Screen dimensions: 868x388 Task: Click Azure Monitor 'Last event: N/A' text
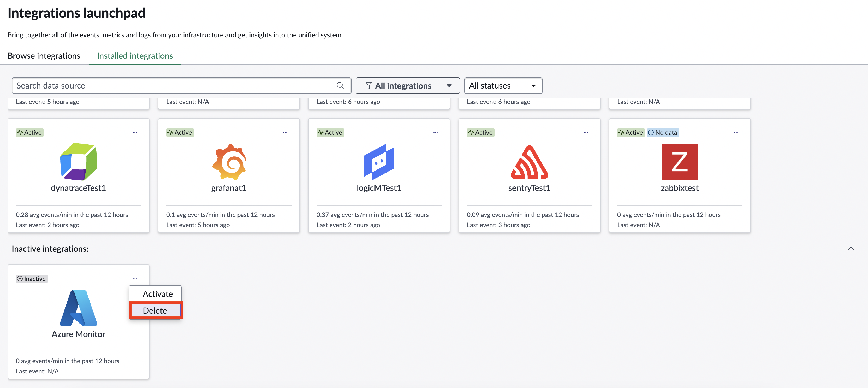37,371
